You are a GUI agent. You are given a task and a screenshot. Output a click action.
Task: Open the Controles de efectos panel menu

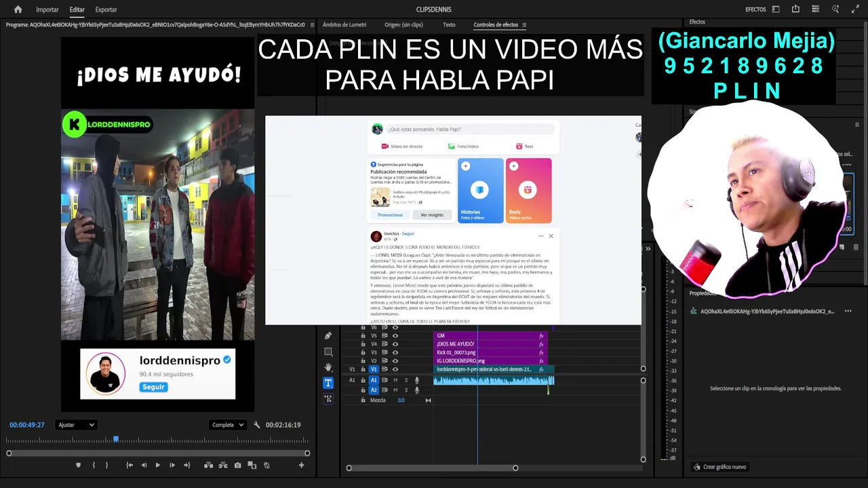tap(524, 24)
